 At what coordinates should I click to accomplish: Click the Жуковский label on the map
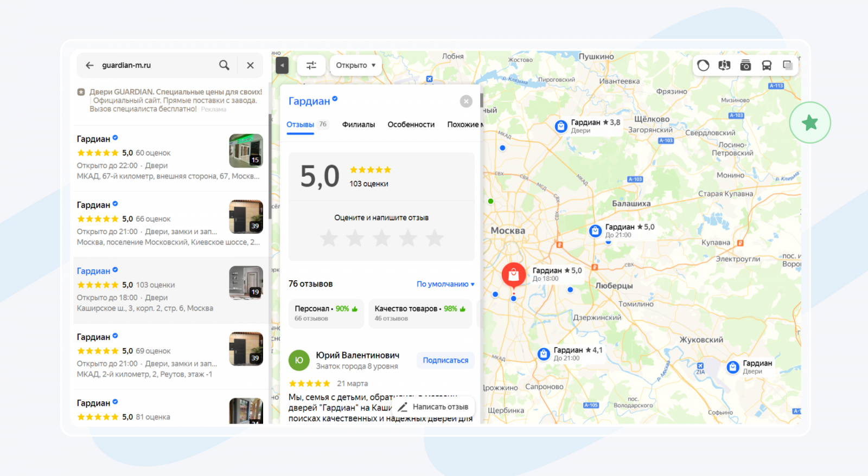[x=701, y=340]
